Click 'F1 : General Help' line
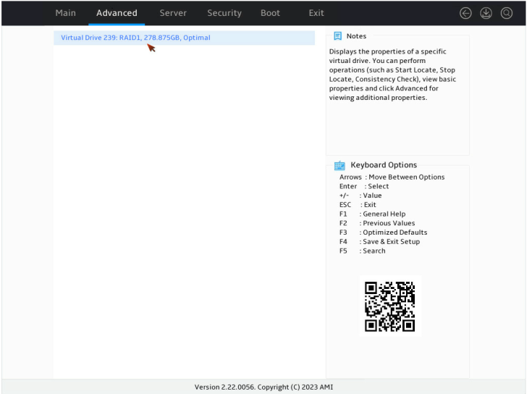 point(372,214)
